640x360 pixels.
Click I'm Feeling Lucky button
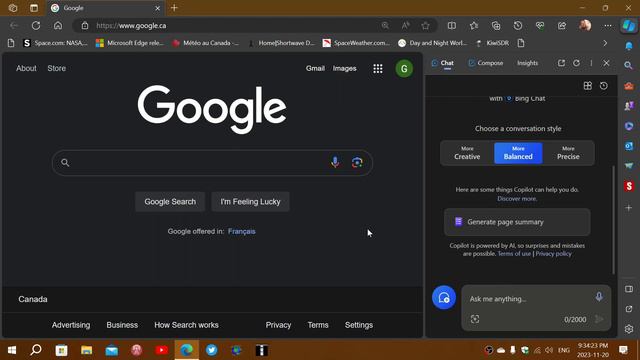[250, 202]
